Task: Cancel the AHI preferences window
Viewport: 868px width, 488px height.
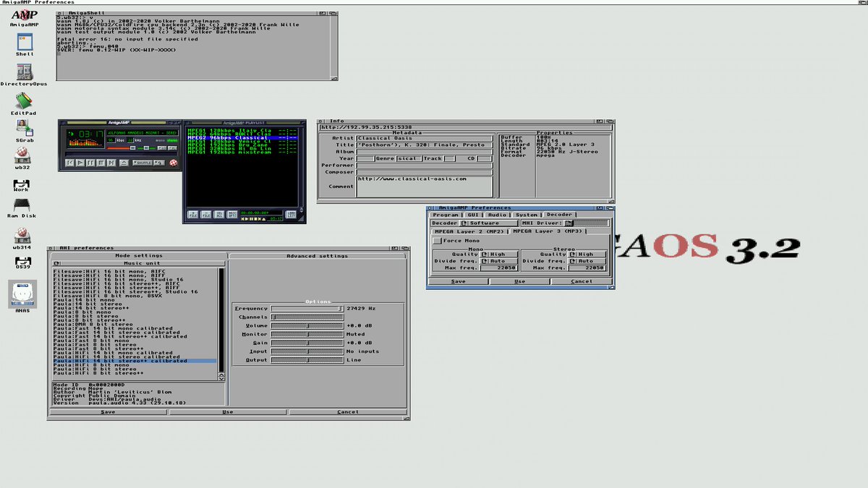Action: coord(348,412)
